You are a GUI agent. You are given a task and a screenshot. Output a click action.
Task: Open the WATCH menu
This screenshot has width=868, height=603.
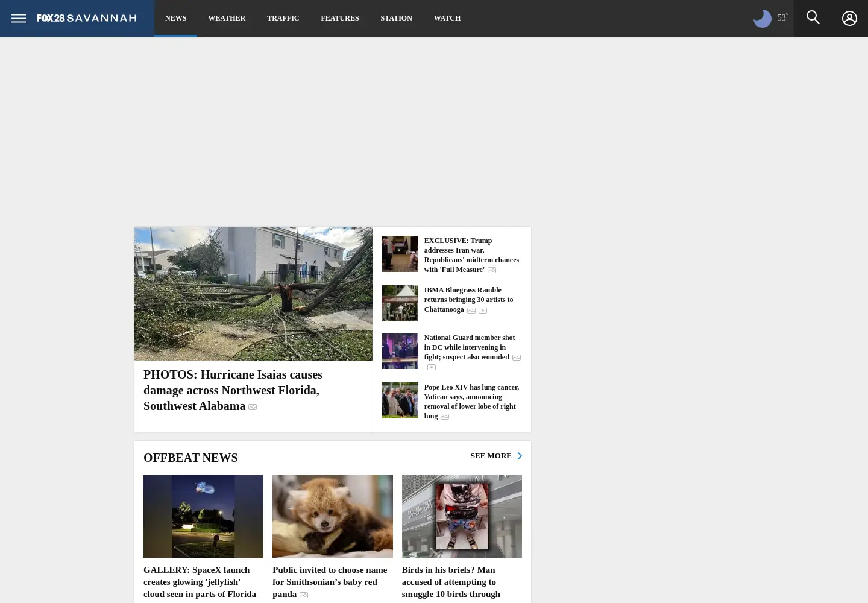point(447,18)
